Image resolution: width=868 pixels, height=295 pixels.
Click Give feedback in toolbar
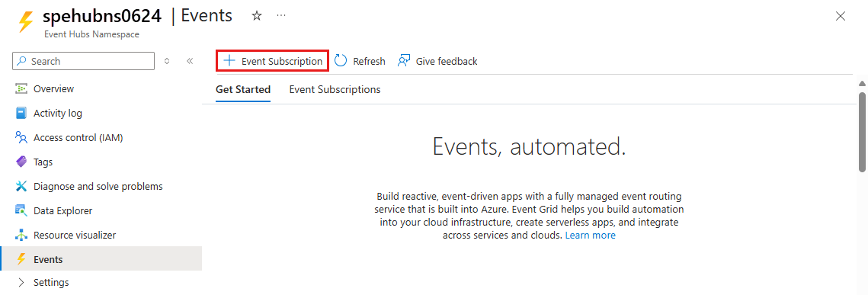tap(437, 62)
